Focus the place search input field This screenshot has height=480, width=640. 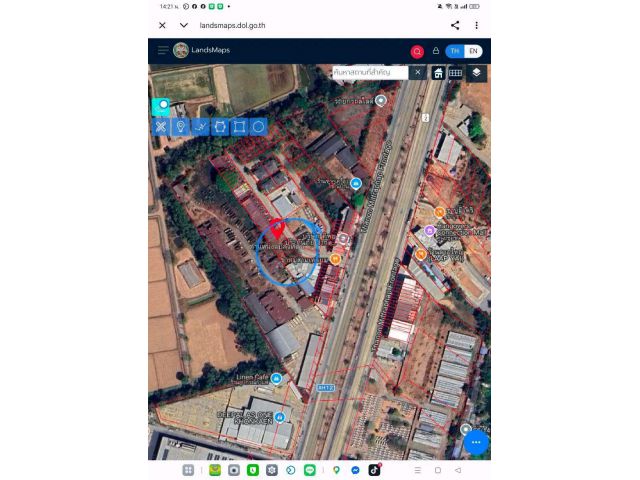pyautogui.click(x=370, y=72)
